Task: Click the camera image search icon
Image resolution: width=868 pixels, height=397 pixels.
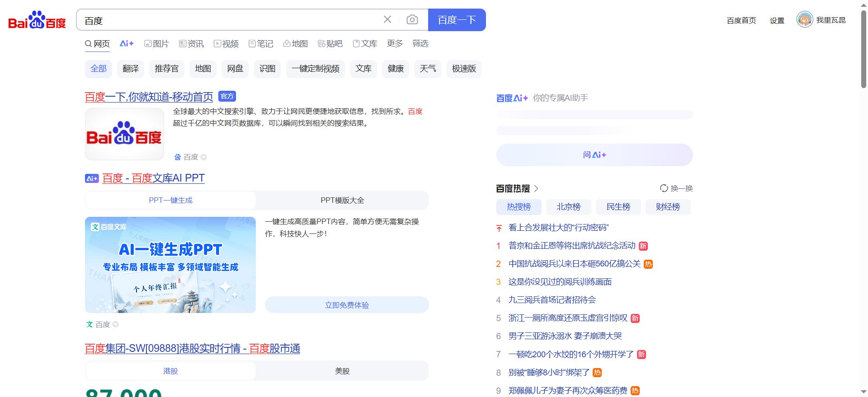Action: click(x=412, y=19)
